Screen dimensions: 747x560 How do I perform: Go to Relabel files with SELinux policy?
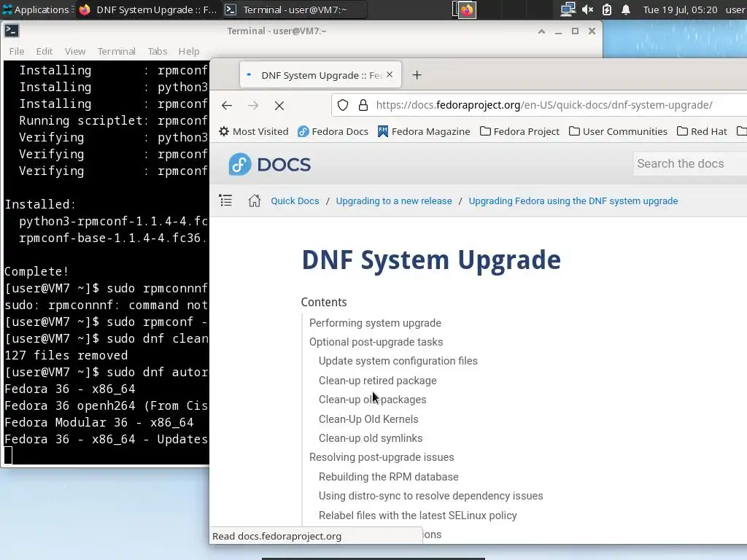coord(417,516)
